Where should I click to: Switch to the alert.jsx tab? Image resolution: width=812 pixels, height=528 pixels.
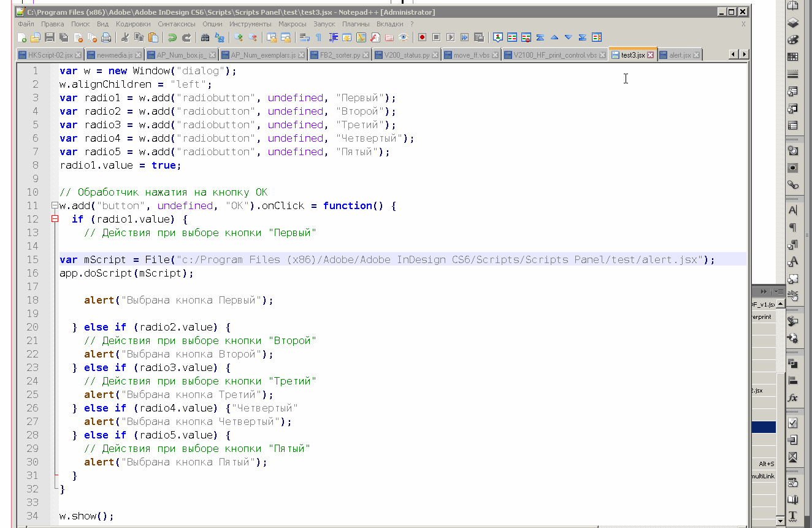(680, 55)
